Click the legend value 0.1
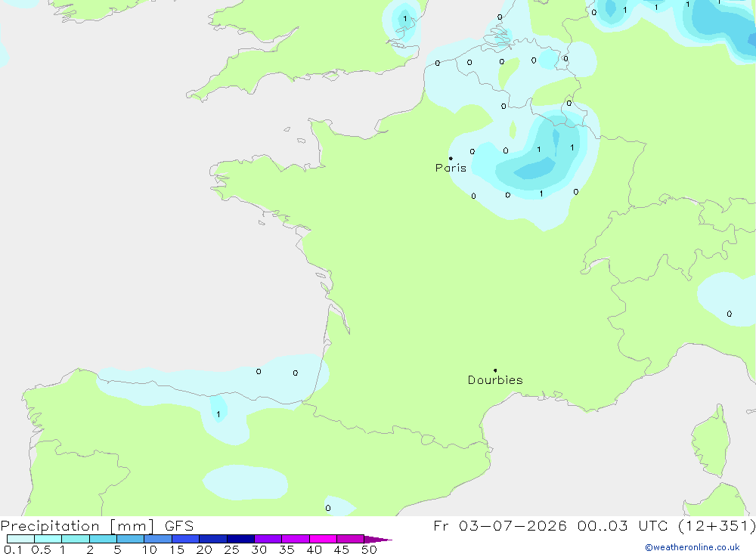756x554 pixels. tap(13, 549)
